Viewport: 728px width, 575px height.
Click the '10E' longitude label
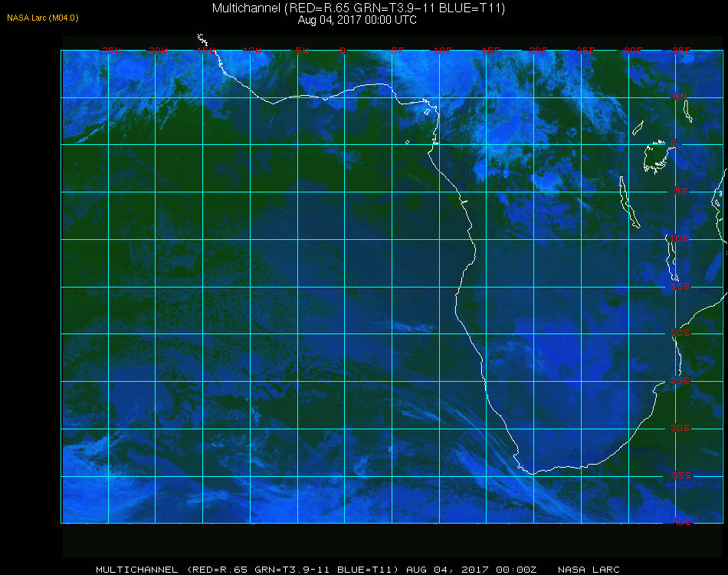(x=442, y=51)
